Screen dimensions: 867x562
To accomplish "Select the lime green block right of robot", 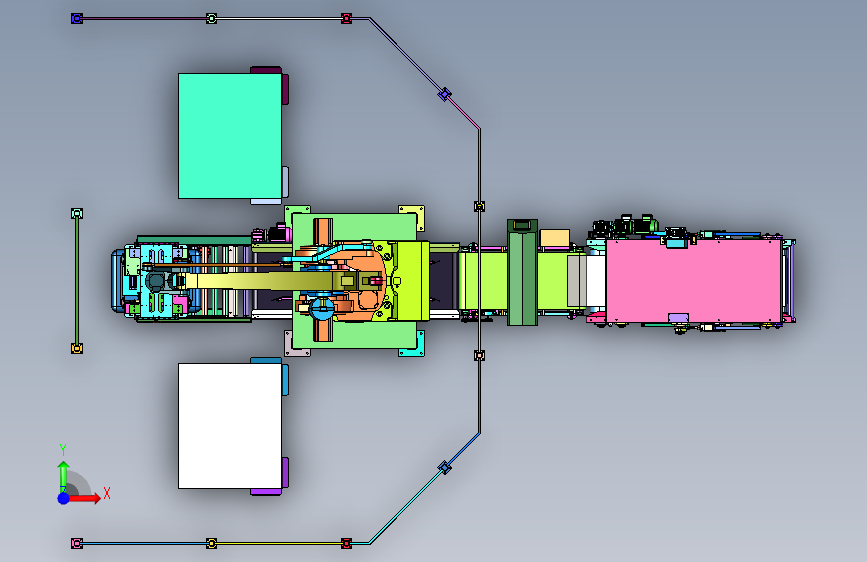I will click(x=413, y=280).
